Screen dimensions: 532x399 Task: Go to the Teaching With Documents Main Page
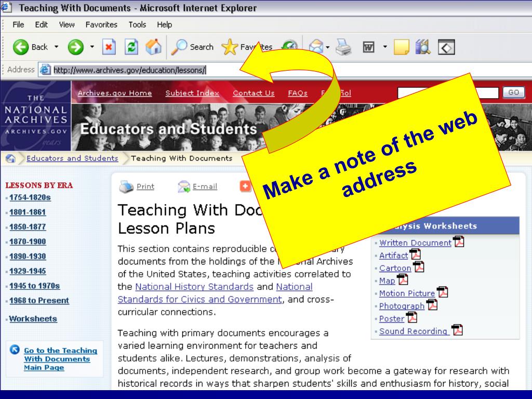click(60, 359)
